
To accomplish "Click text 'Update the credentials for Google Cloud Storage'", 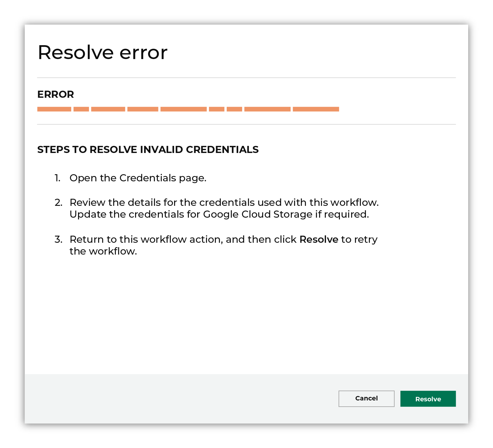I will (191, 214).
